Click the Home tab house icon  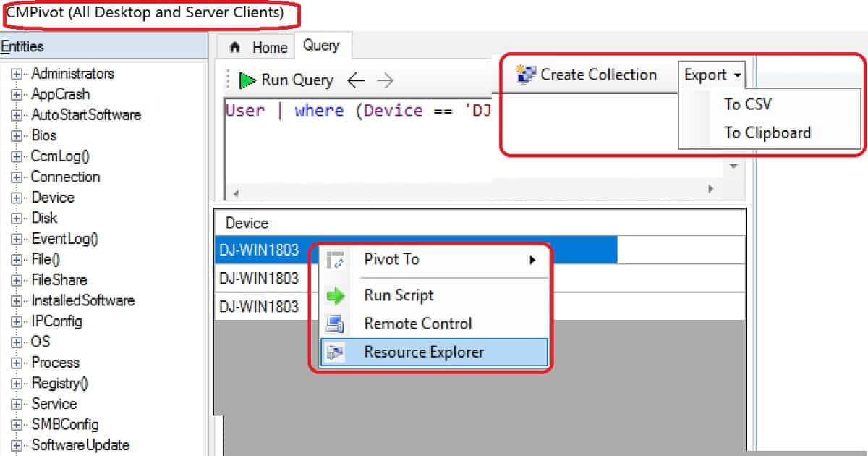click(x=234, y=47)
